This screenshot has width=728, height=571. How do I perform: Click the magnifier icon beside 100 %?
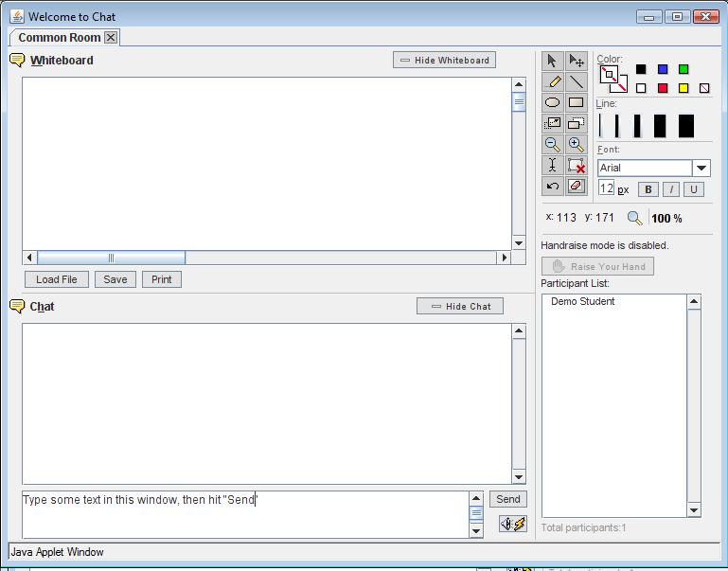(634, 218)
